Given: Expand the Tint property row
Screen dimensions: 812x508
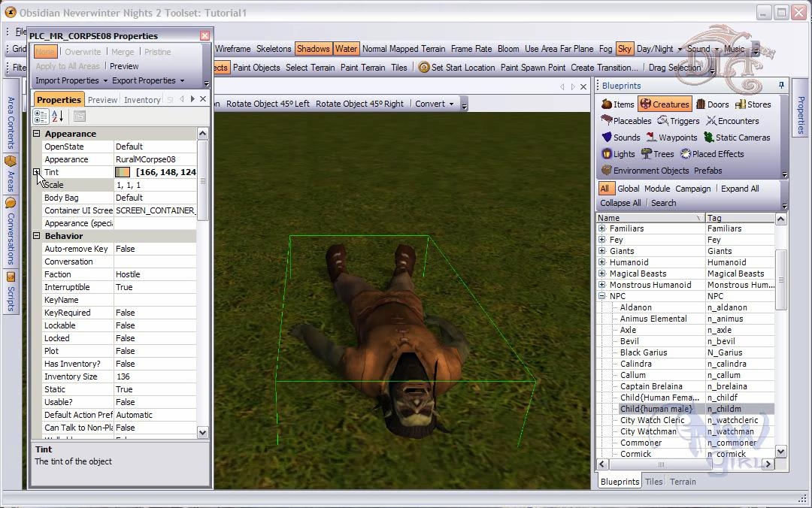Looking at the screenshot, I should [x=36, y=172].
